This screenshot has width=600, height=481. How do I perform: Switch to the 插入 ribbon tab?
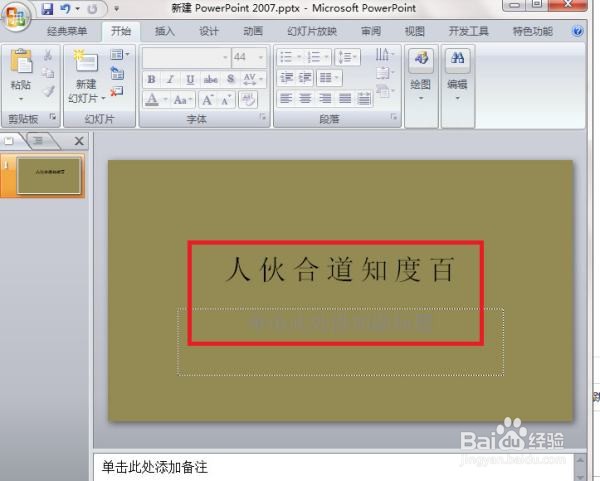[165, 31]
